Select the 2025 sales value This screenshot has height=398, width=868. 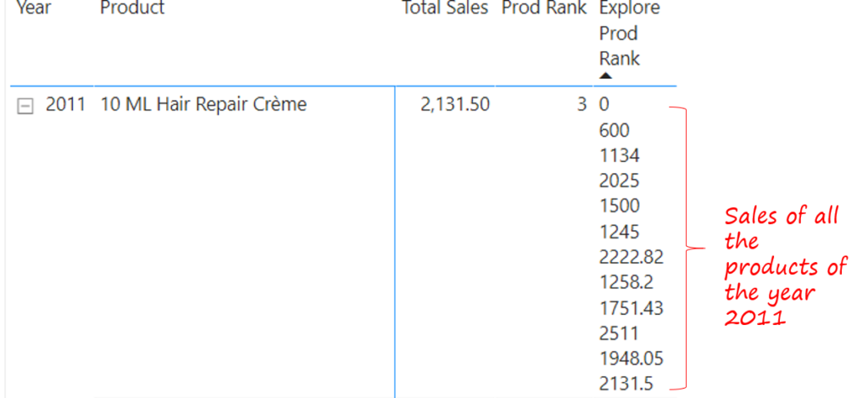(x=619, y=181)
